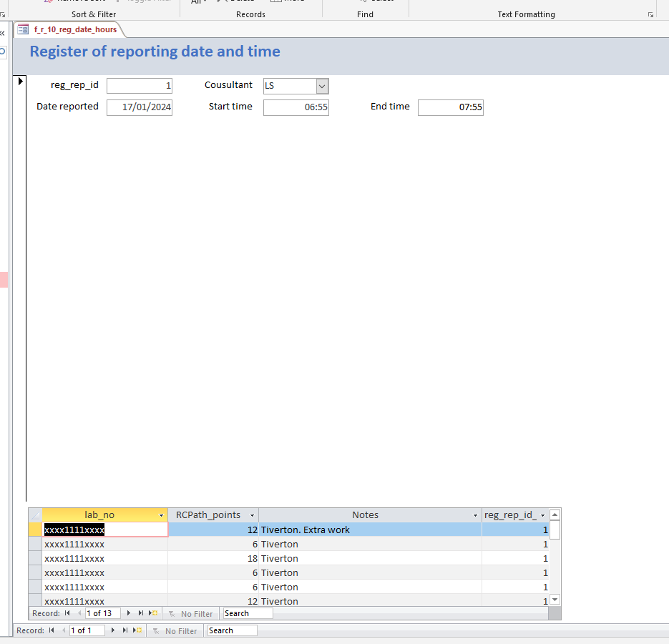
Task: Go to last record in subform navigator
Action: (141, 613)
